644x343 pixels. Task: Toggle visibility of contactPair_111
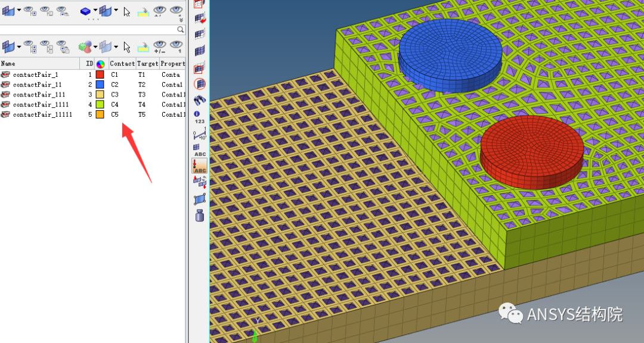click(6, 94)
